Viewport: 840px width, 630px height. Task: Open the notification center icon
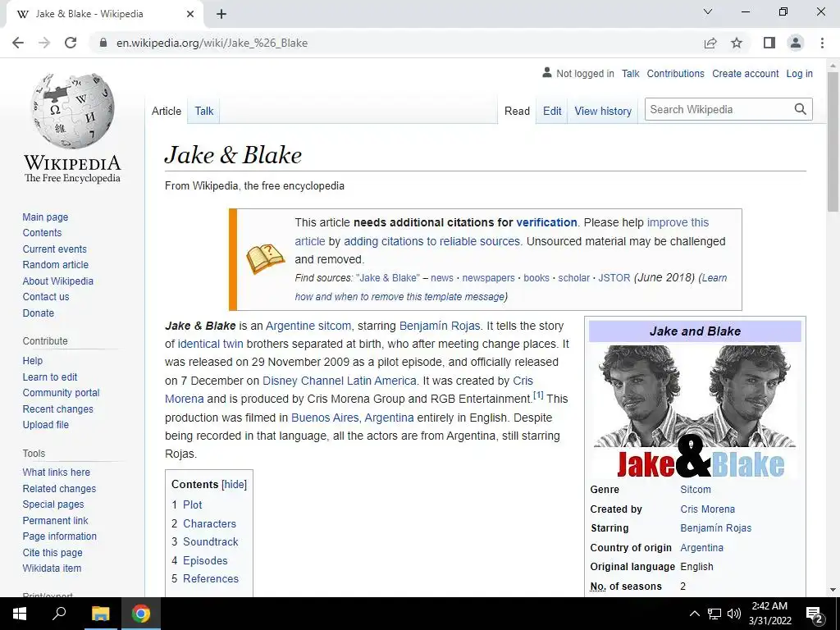(815, 614)
